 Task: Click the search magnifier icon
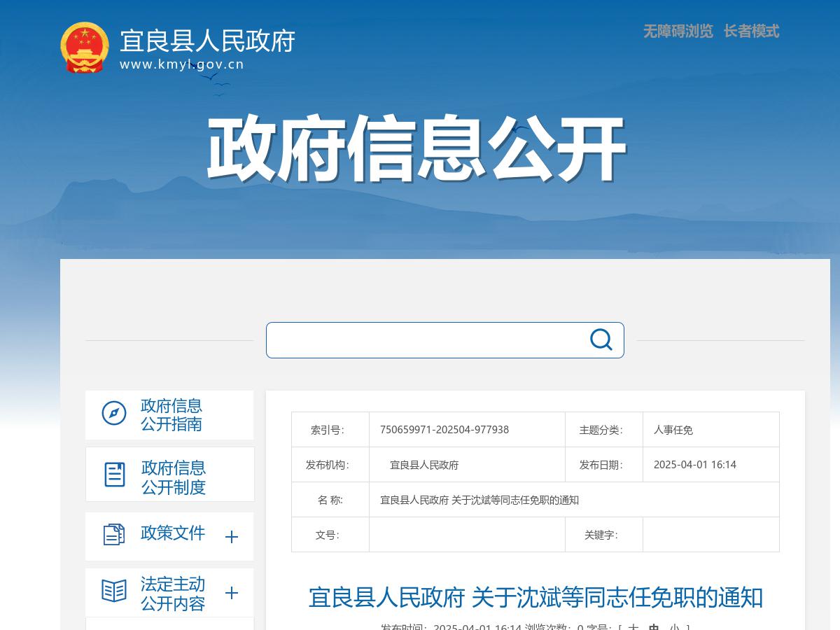(x=600, y=339)
